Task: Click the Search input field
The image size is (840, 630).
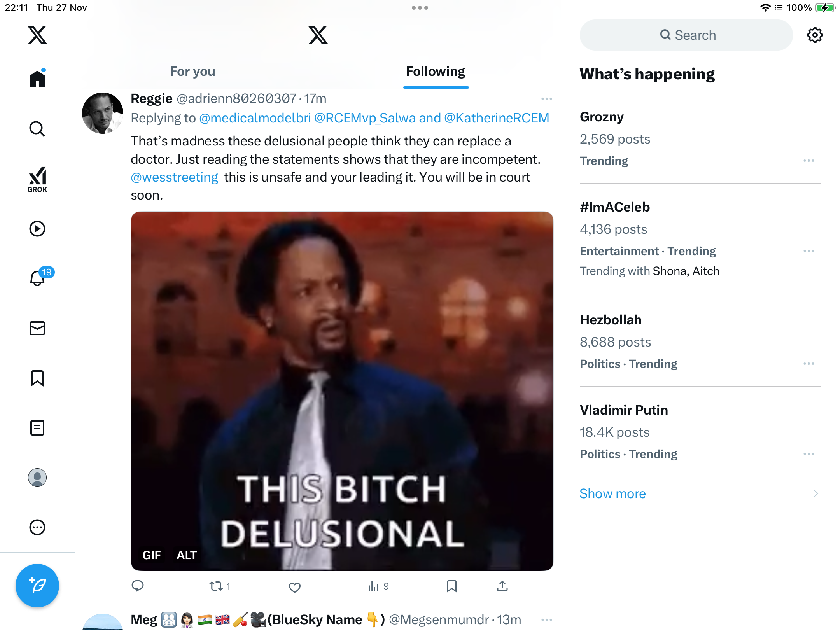Action: coord(686,35)
